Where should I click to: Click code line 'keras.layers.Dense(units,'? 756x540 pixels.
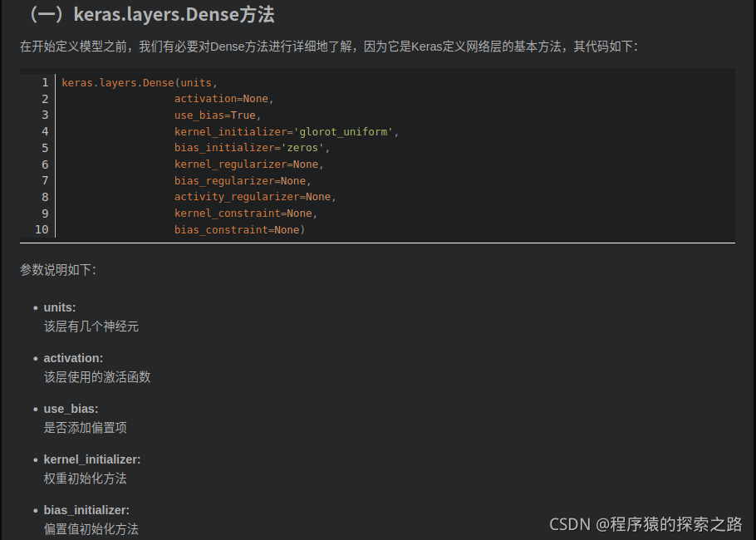click(140, 83)
